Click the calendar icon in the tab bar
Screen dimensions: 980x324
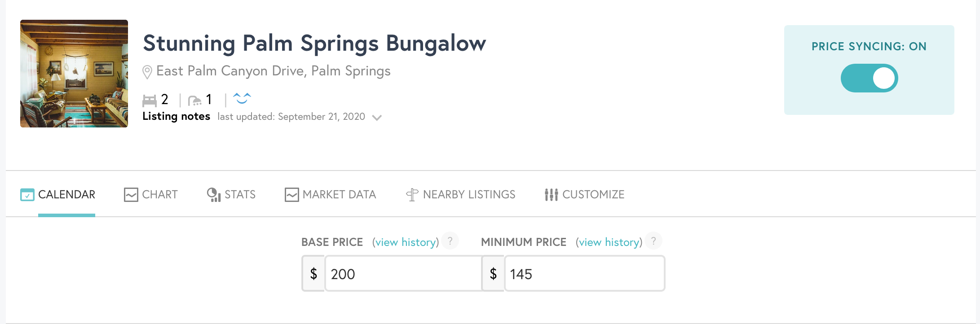click(27, 195)
